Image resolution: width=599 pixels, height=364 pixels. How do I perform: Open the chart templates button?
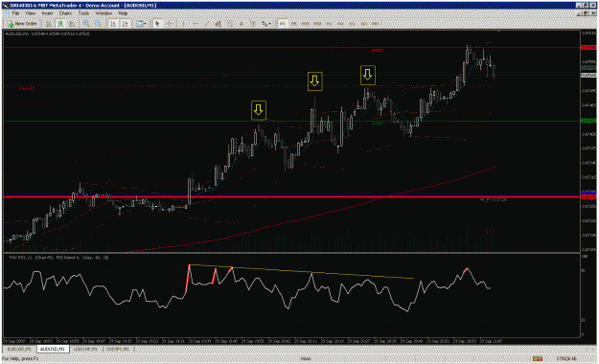click(x=139, y=24)
